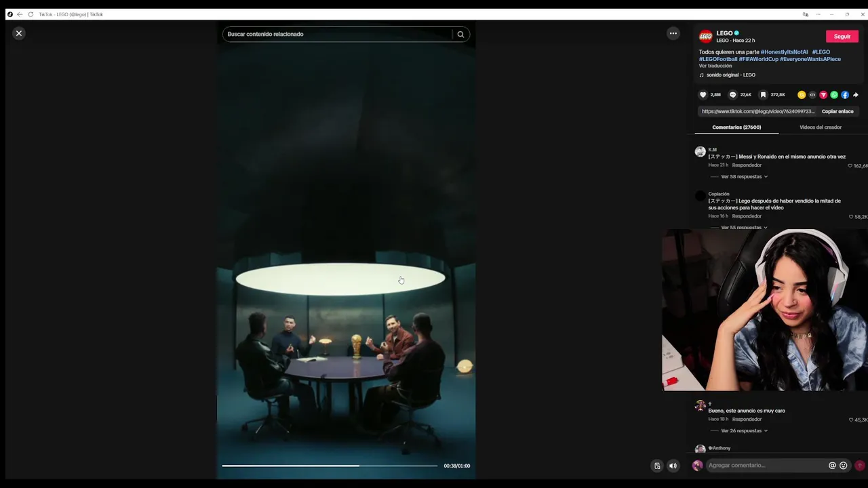Share the video to Facebook
Image resolution: width=868 pixels, height=488 pixels.
pyautogui.click(x=845, y=95)
